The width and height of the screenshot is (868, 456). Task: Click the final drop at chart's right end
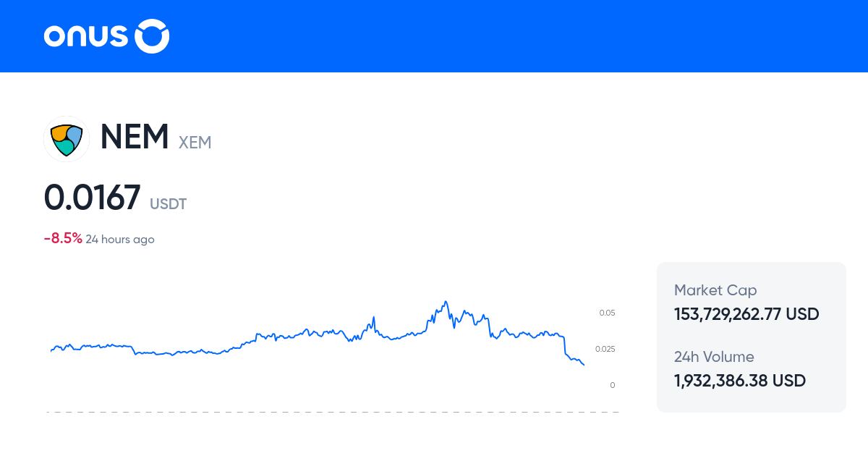pyautogui.click(x=583, y=364)
